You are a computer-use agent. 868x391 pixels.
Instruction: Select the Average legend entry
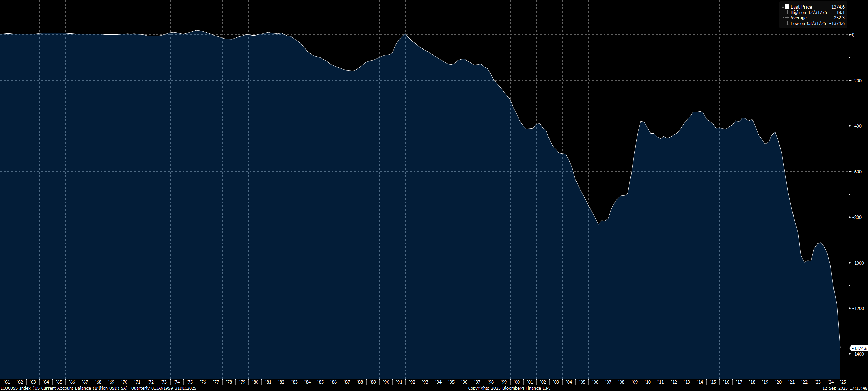click(799, 18)
